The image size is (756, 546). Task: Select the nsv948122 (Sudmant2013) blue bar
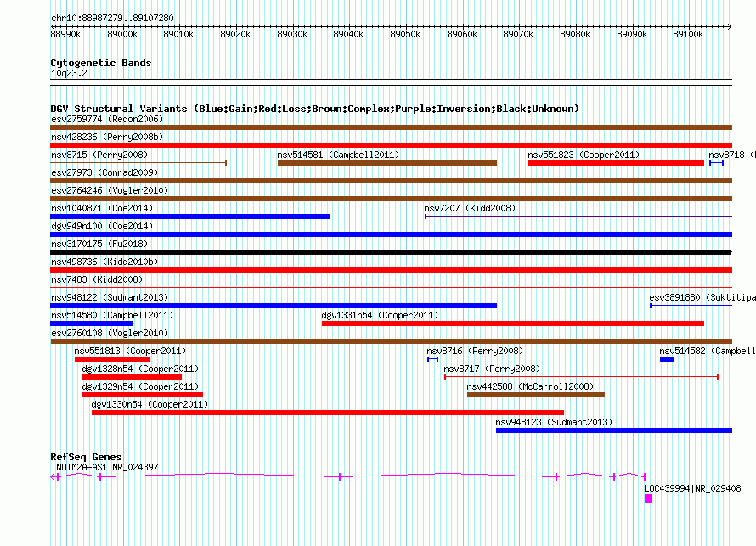pos(274,306)
